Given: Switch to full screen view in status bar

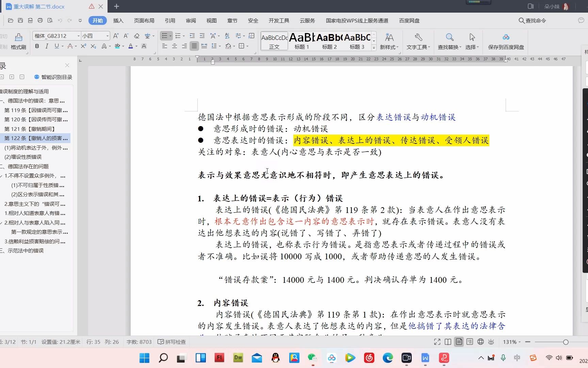Looking at the screenshot, I should point(437,342).
